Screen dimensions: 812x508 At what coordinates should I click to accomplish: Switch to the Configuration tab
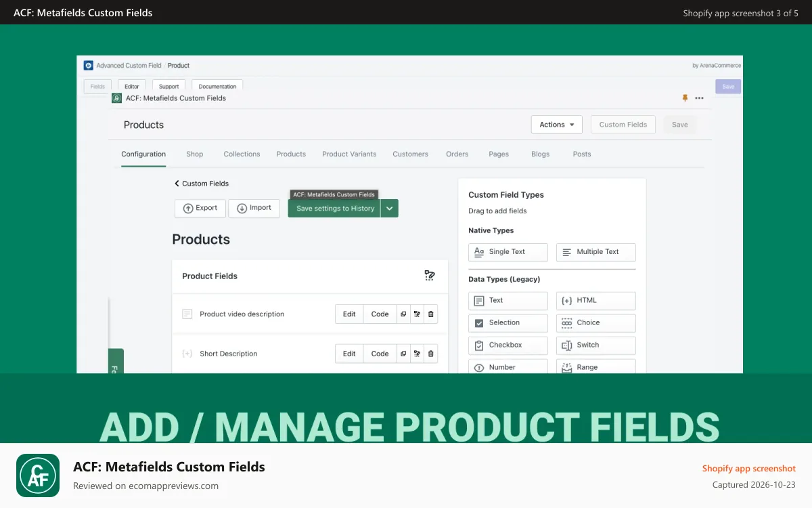point(143,154)
